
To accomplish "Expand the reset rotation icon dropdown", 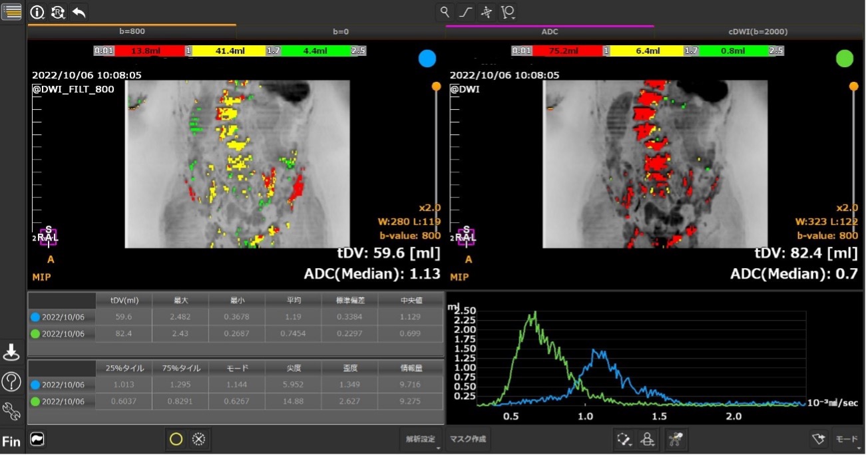I will 58,12.
